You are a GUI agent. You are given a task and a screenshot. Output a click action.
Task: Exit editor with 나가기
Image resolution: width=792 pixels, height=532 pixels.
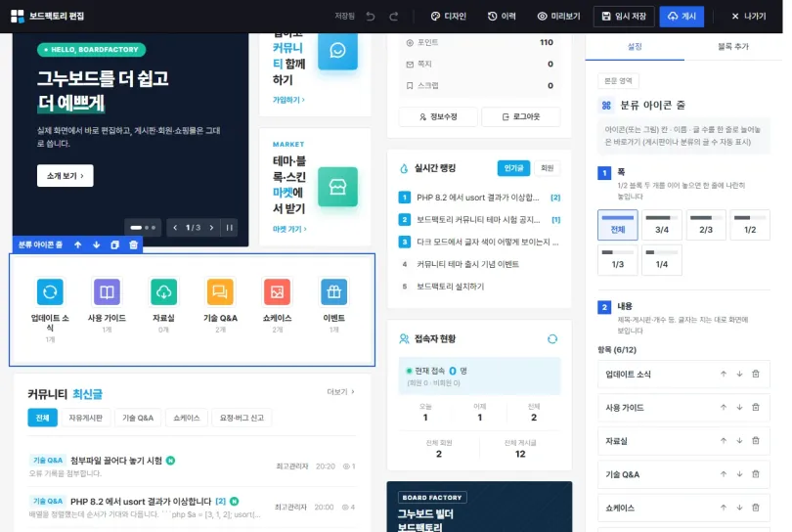point(749,17)
